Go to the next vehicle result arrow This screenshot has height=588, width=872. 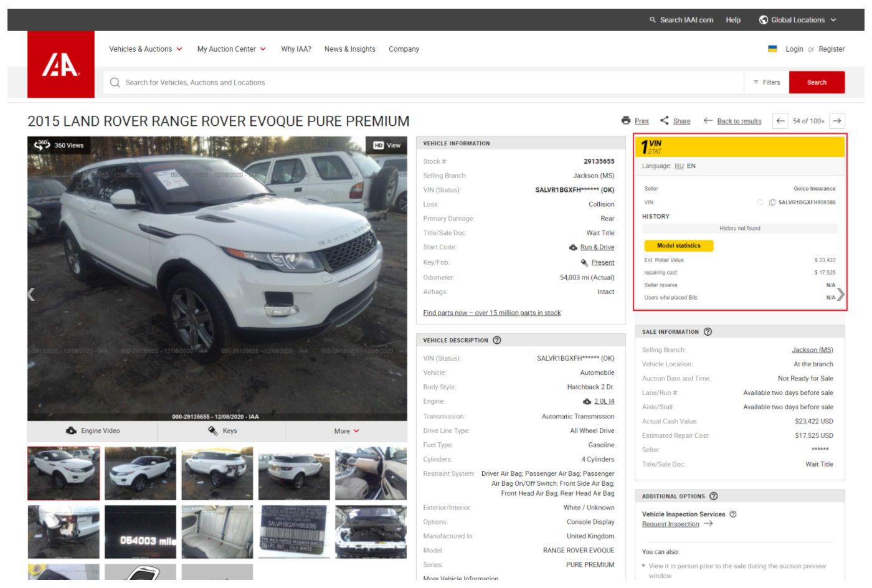pos(837,121)
